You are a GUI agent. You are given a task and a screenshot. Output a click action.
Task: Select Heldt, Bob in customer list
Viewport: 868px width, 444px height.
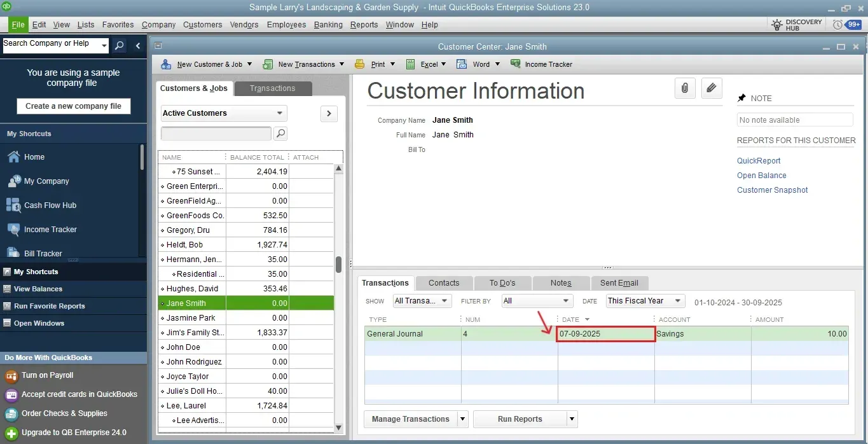[184, 245]
